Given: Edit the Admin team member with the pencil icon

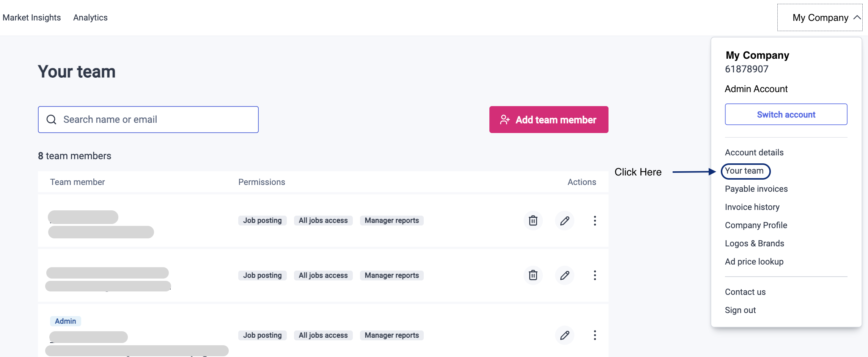Looking at the screenshot, I should point(565,335).
